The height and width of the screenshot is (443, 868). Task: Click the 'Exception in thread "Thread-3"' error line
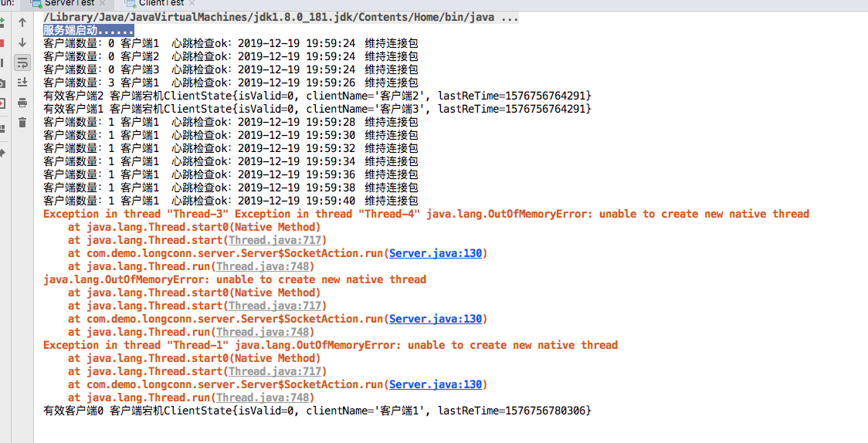(x=426, y=214)
